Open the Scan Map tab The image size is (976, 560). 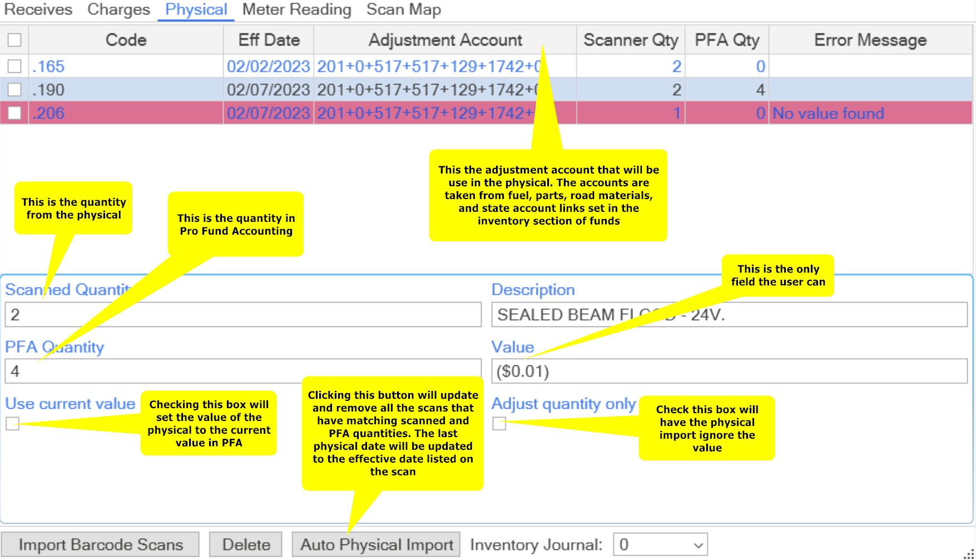404,10
